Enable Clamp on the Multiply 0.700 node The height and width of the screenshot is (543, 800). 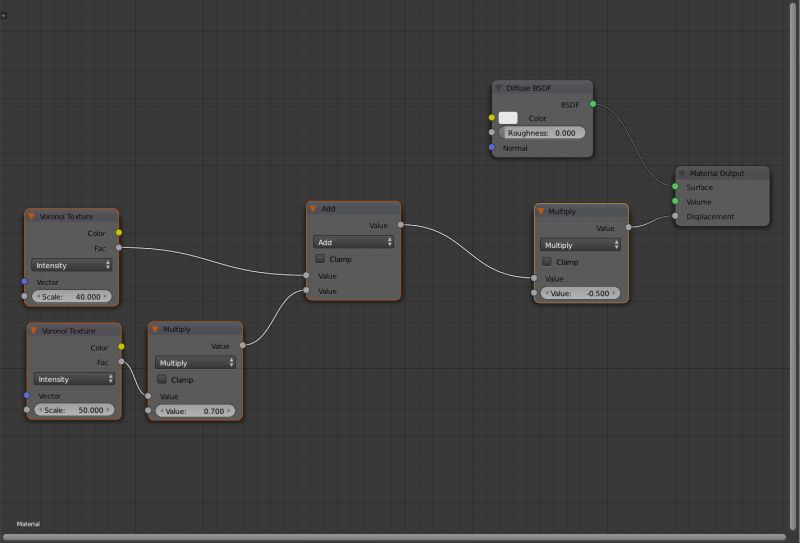tap(162, 379)
